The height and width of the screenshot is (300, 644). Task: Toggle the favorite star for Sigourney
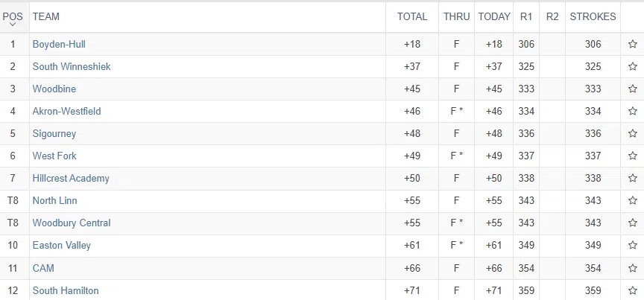coord(632,134)
